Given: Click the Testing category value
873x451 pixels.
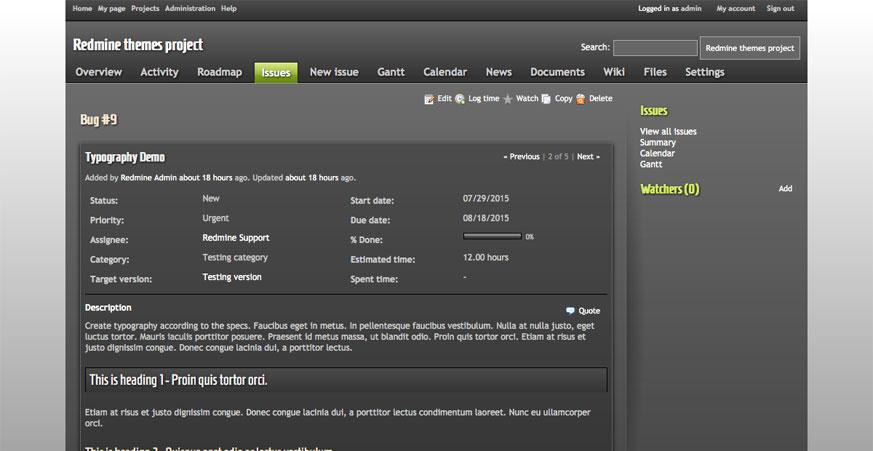Looking at the screenshot, I should coord(235,258).
